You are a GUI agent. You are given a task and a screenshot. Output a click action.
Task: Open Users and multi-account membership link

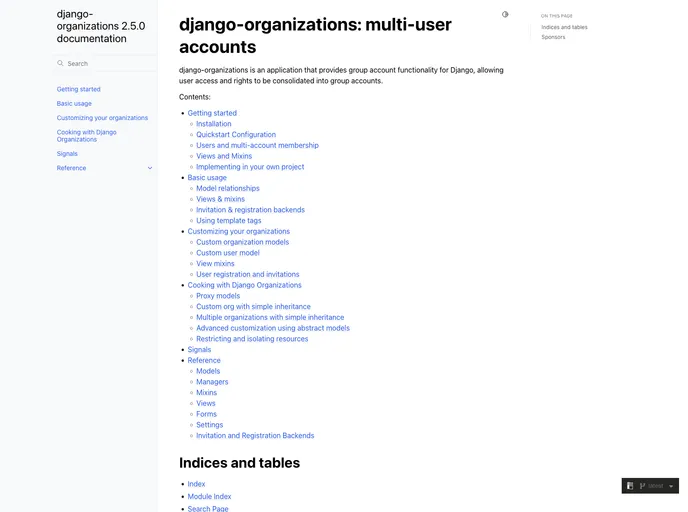[258, 145]
